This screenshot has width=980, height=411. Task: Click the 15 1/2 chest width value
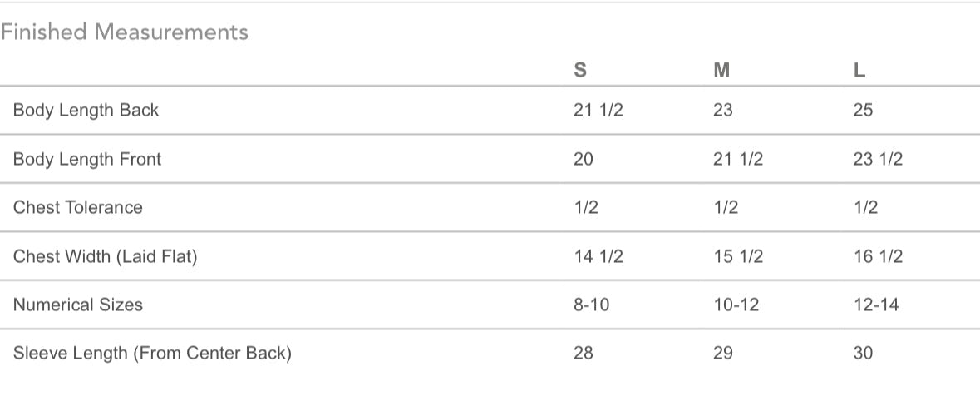[x=737, y=256]
